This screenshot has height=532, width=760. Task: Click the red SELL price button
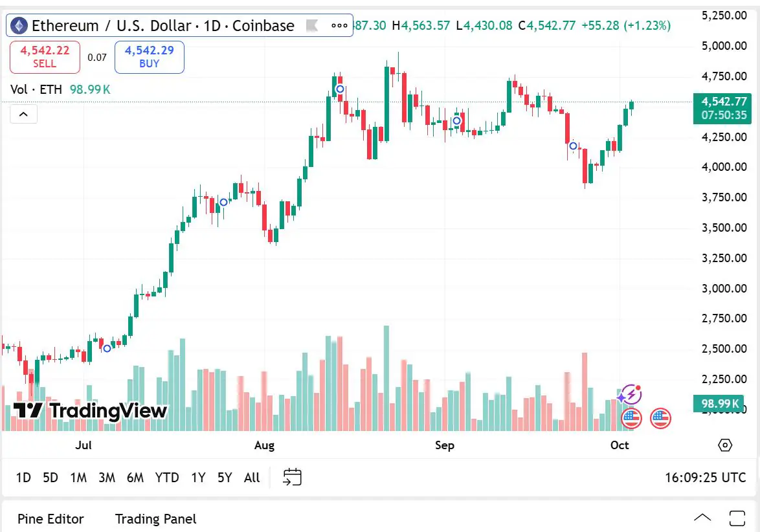(x=45, y=56)
